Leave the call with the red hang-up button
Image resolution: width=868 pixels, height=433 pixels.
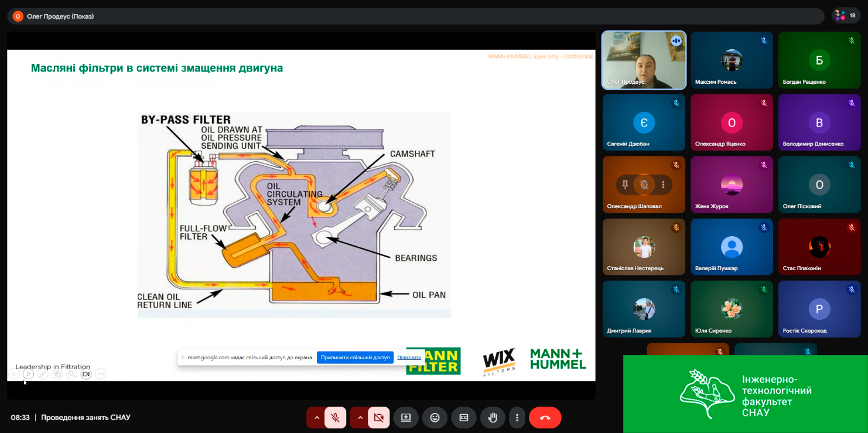click(x=545, y=418)
